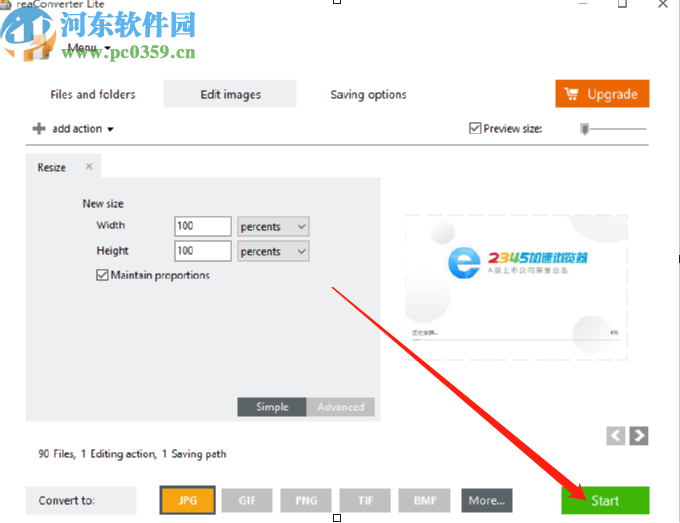Select BMP as output format

[425, 500]
